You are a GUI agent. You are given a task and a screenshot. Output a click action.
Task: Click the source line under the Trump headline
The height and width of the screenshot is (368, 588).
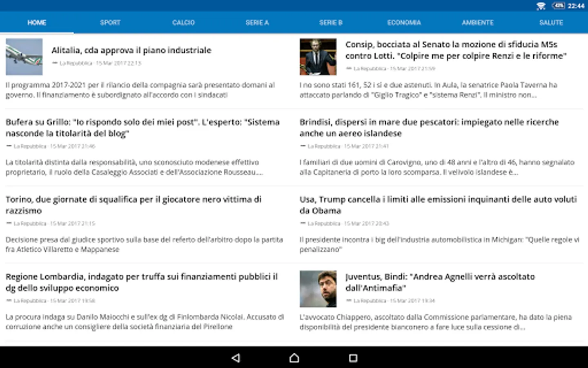coord(345,223)
